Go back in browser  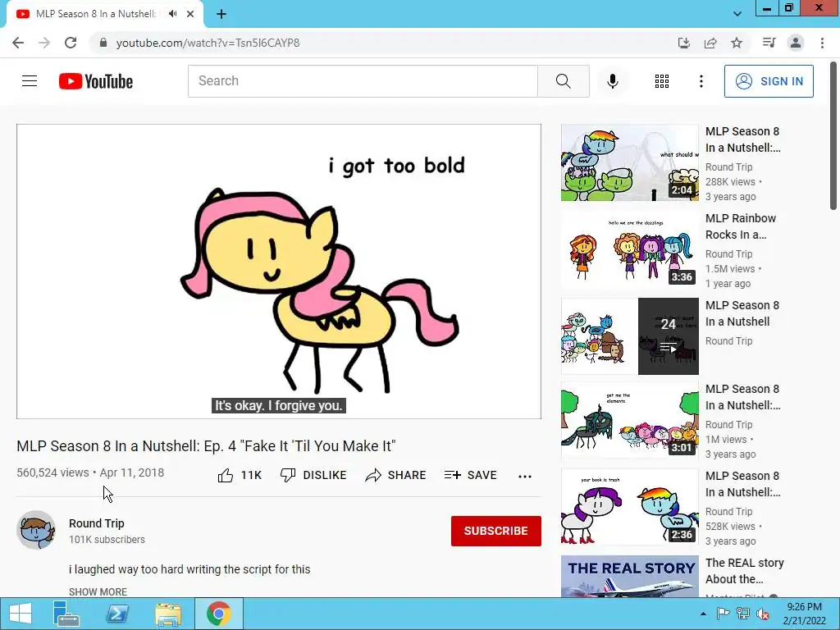[x=18, y=43]
